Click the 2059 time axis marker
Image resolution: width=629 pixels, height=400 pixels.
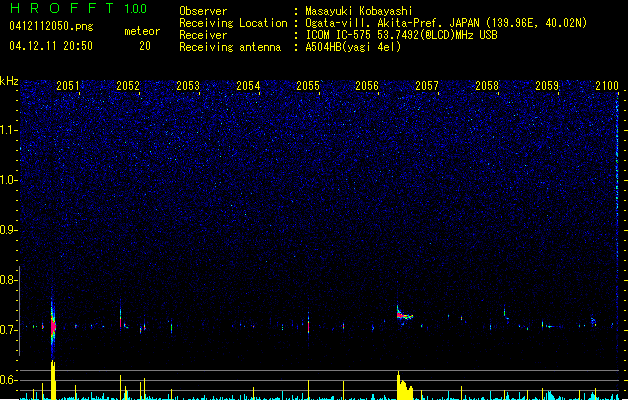(547, 85)
